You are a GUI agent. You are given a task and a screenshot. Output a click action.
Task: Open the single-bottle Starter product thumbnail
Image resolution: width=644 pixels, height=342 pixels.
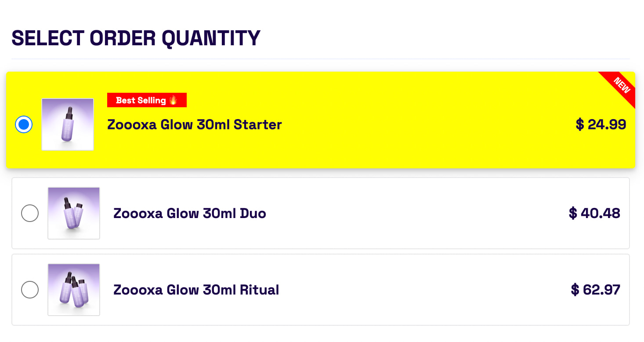click(x=68, y=124)
